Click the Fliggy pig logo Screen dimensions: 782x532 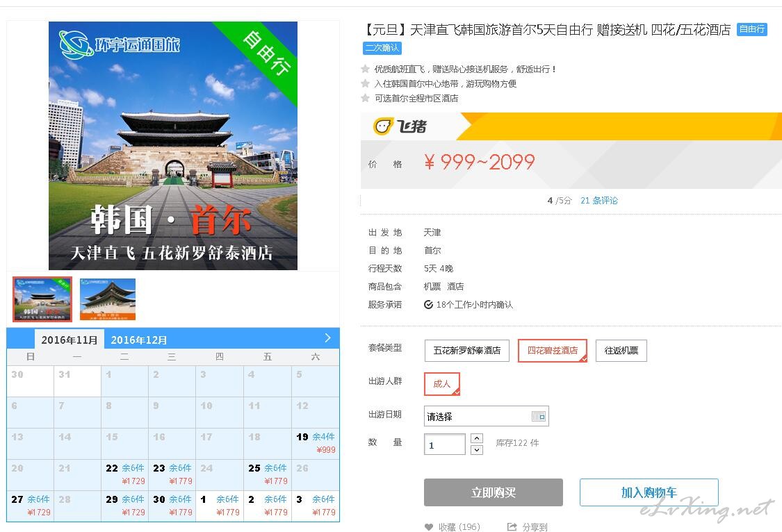[383, 126]
